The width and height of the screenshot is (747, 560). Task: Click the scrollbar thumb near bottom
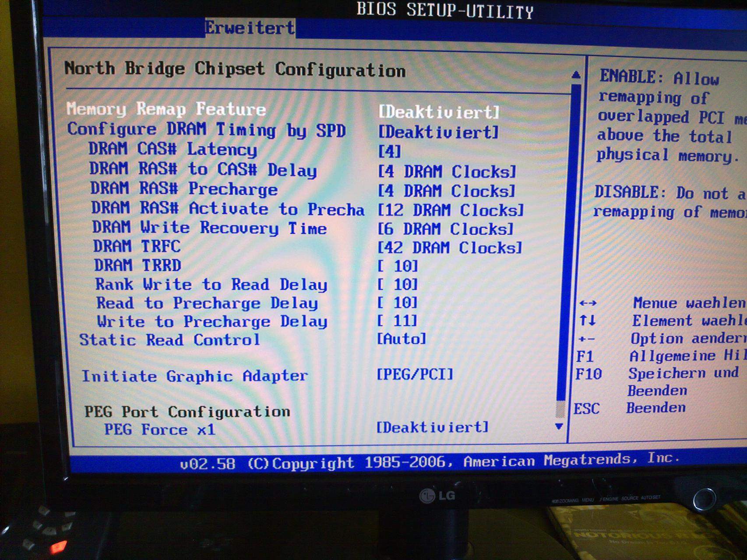point(560,409)
